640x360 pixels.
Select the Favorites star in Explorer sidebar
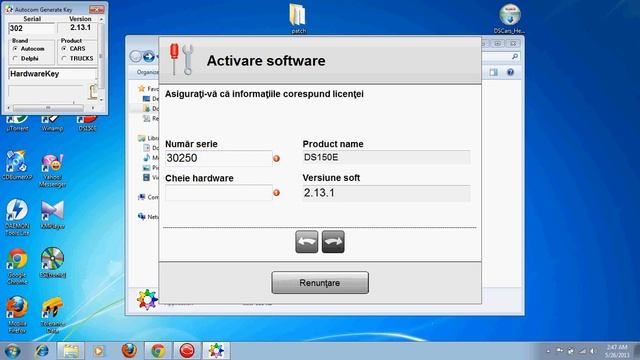click(142, 89)
